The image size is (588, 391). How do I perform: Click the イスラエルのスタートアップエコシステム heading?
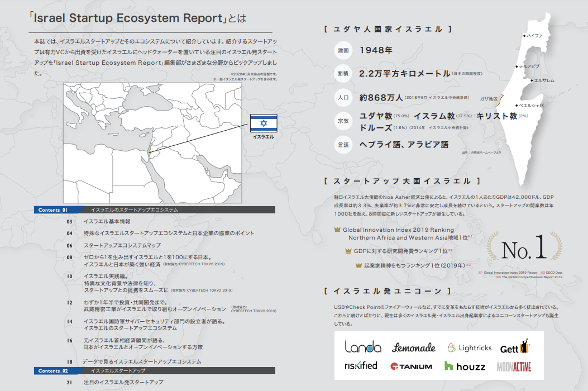[134, 210]
